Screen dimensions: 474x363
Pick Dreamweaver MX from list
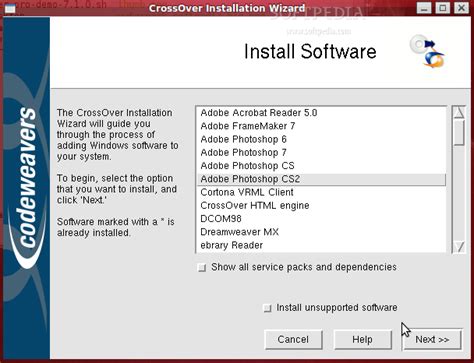[322, 232]
